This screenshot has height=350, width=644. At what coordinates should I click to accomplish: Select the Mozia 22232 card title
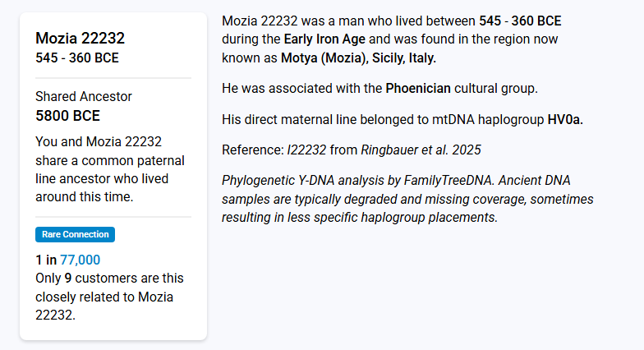click(x=80, y=38)
